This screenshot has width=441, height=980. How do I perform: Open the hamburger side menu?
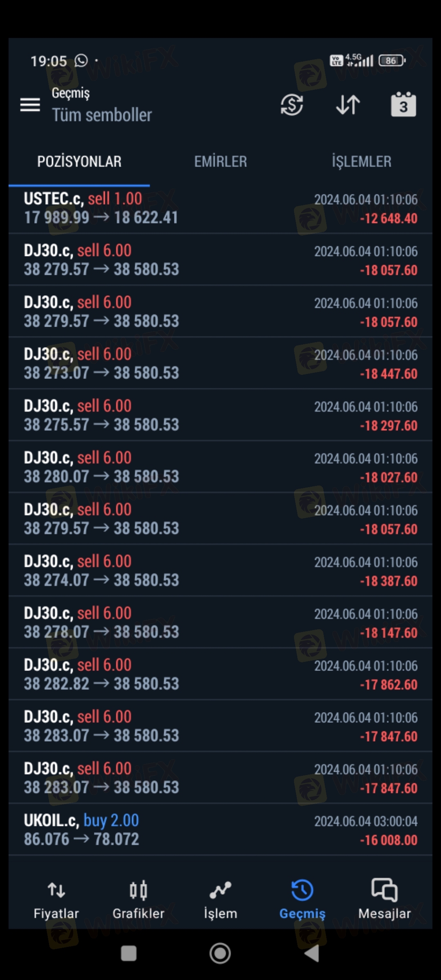click(30, 105)
